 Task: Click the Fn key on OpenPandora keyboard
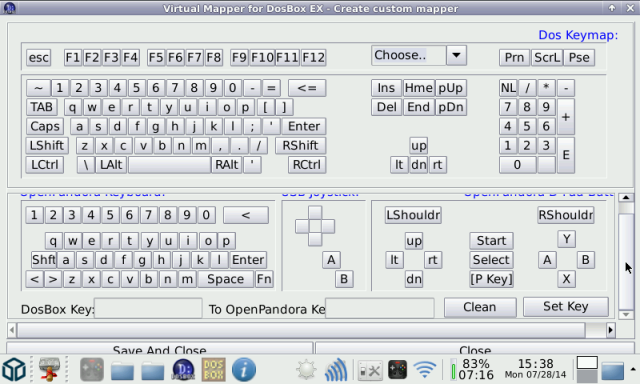point(264,279)
